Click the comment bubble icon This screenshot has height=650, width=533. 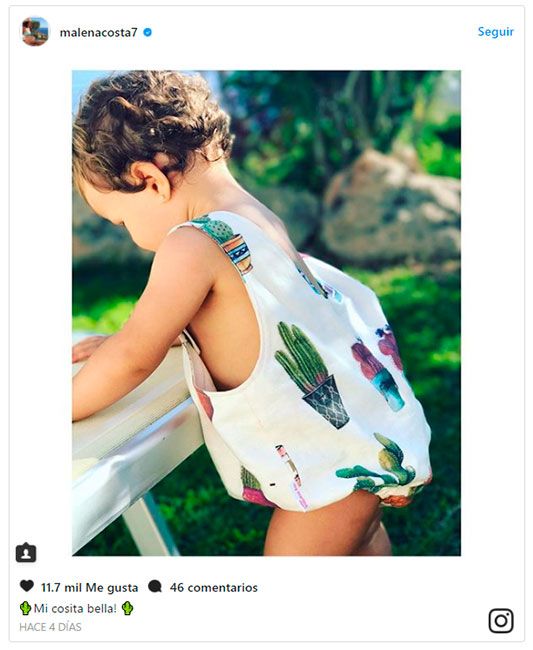[155, 586]
